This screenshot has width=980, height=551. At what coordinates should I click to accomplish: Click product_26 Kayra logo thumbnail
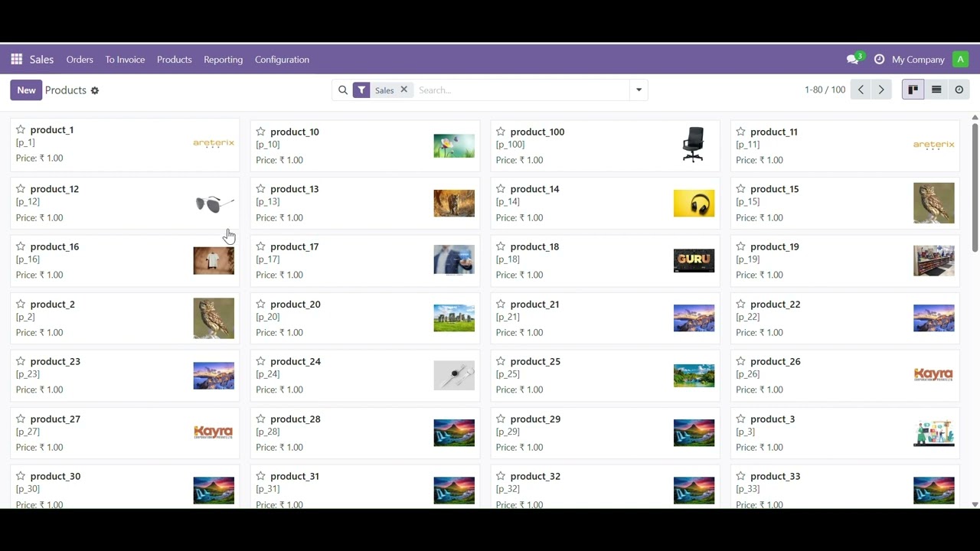point(934,375)
